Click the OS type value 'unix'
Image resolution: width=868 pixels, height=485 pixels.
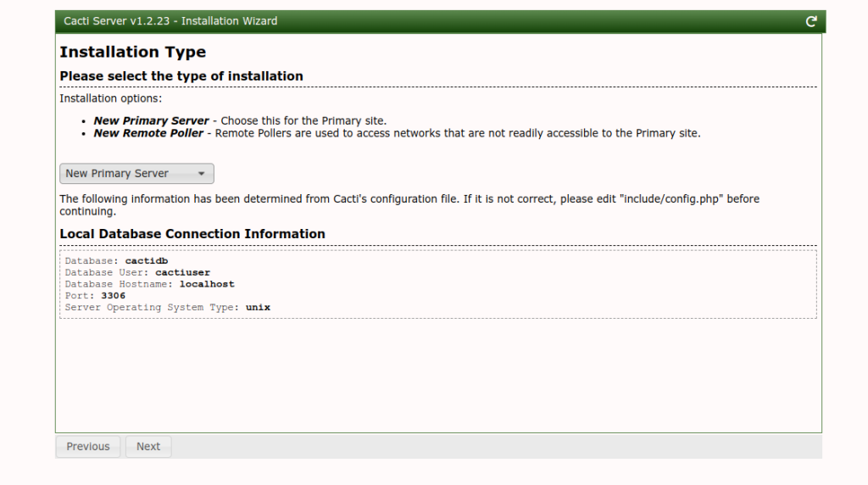258,307
